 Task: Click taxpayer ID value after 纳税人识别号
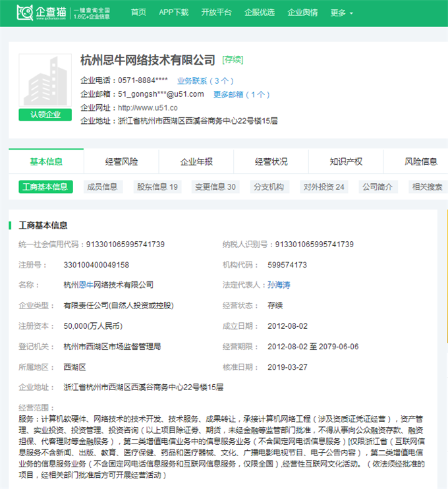[x=314, y=244]
